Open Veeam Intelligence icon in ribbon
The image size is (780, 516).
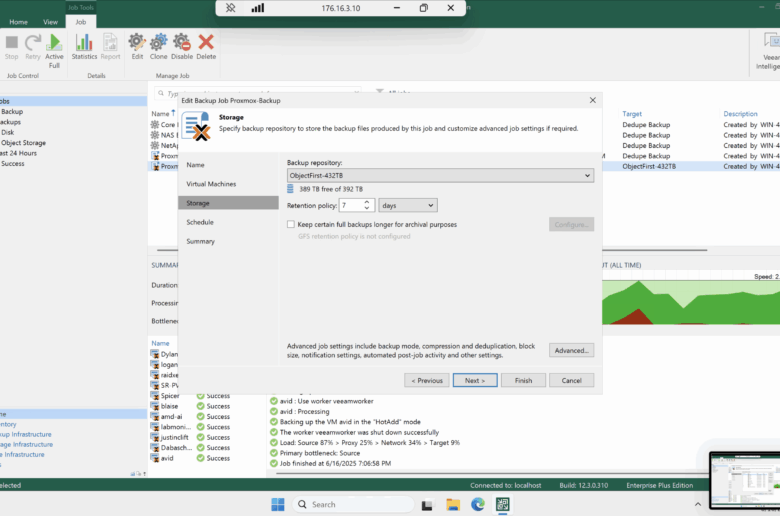coord(772,41)
